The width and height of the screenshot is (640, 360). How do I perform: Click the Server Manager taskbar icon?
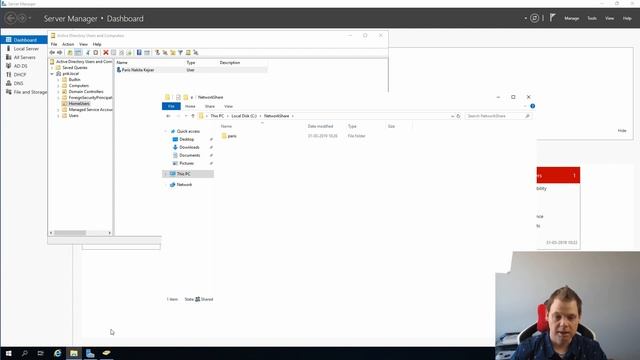[90, 353]
